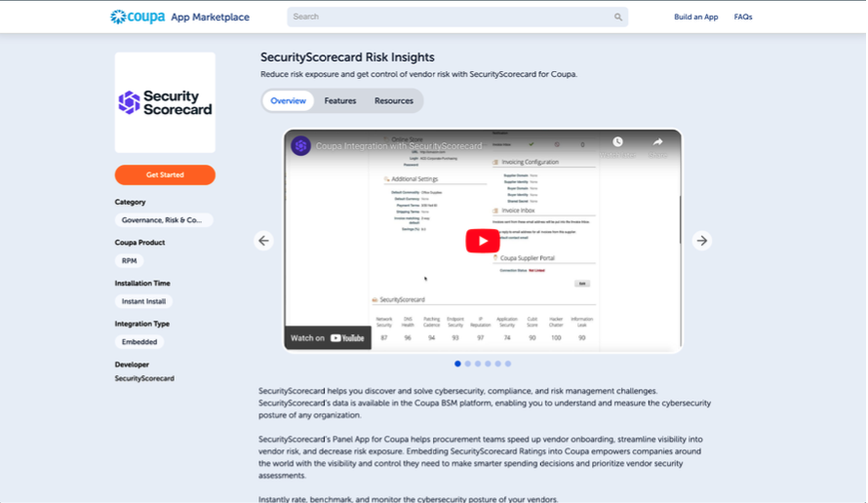Screen dimensions: 868x503
Task: Click into the Search field
Action: pos(449,18)
